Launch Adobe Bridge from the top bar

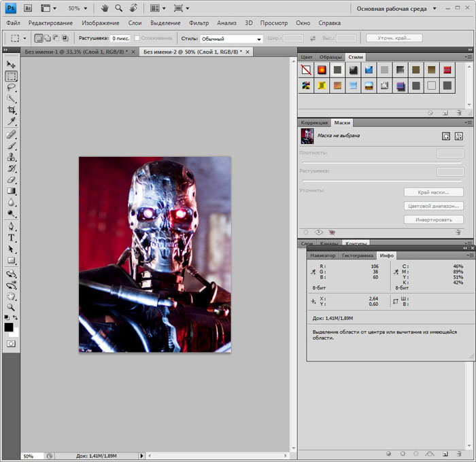click(x=28, y=8)
